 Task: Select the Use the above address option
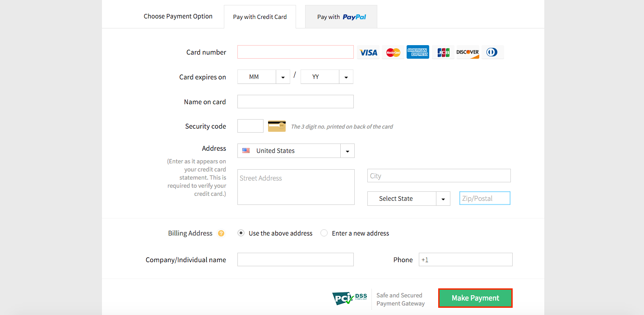(241, 233)
